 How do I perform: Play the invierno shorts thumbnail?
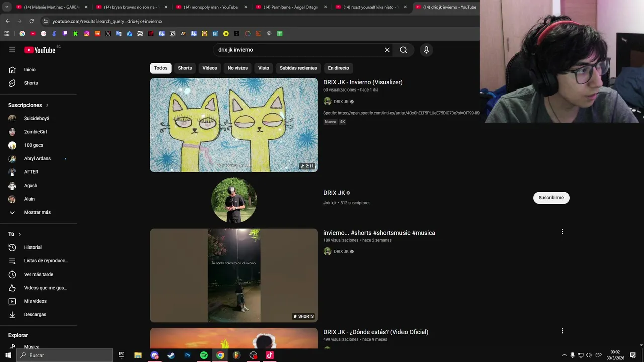pos(234,276)
